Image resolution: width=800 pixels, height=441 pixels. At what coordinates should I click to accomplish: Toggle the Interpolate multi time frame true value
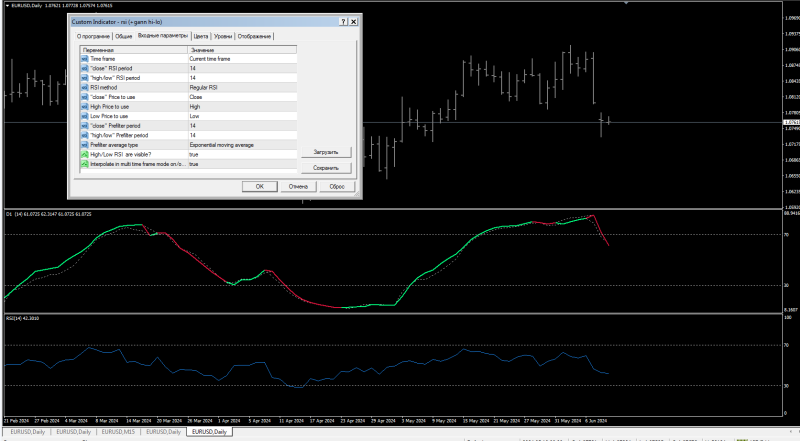pyautogui.click(x=240, y=164)
